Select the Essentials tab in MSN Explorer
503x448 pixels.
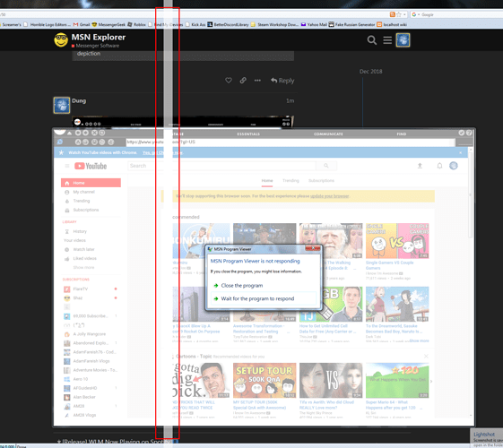click(248, 134)
